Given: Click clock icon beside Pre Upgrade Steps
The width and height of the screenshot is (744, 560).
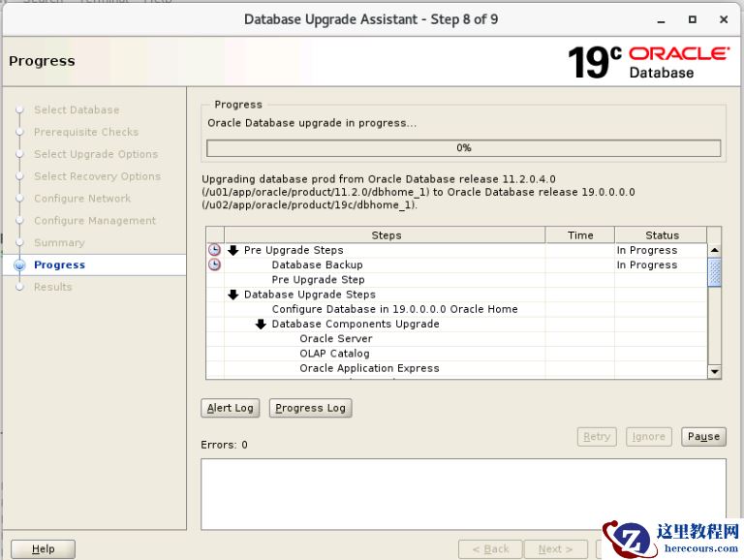Looking at the screenshot, I should (214, 250).
